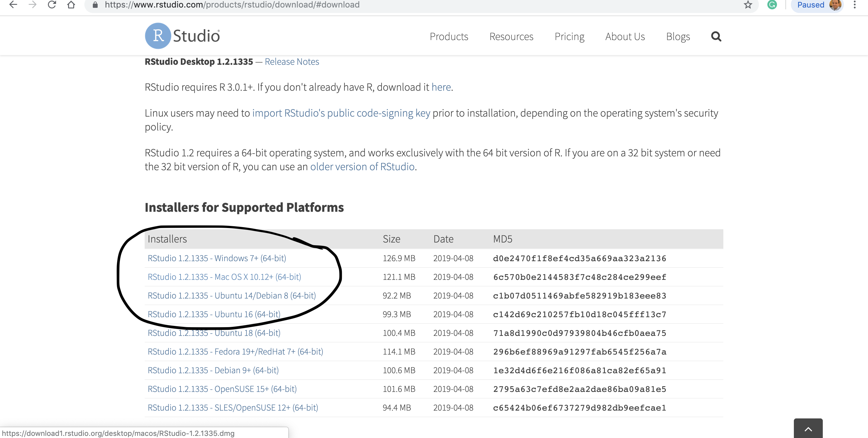
Task: Open Chrome three-dot menu
Action: coord(854,5)
